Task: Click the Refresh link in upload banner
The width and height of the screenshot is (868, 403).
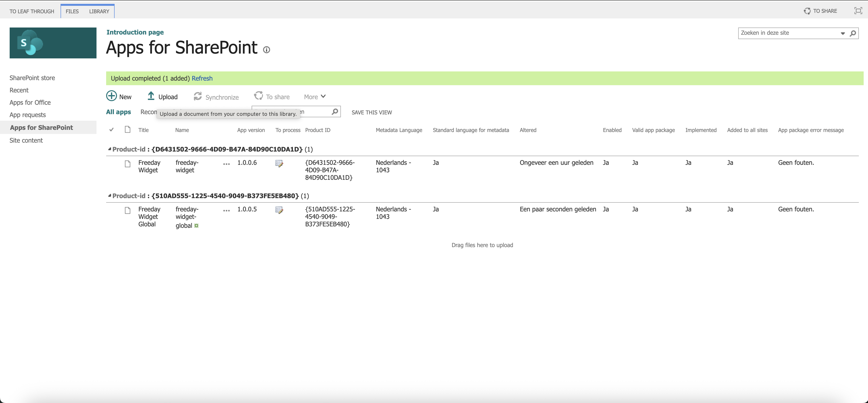Action: click(202, 78)
